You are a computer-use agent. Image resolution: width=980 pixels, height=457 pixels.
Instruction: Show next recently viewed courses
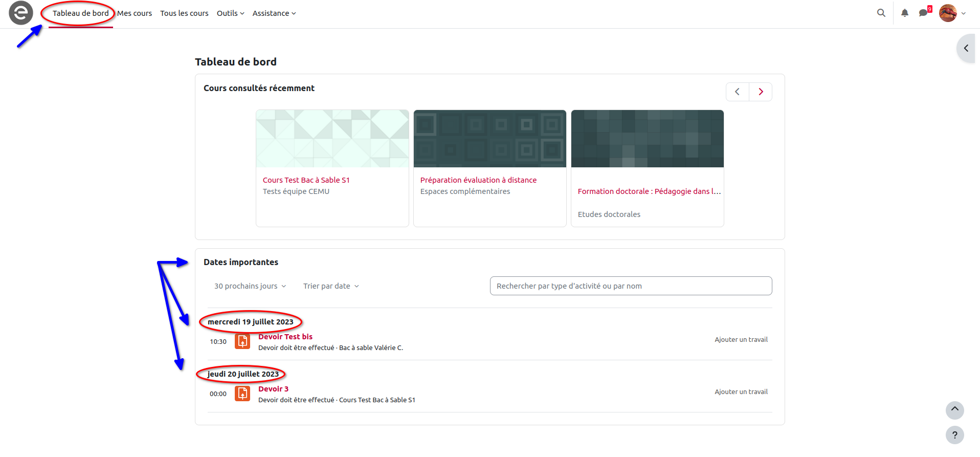click(x=761, y=92)
